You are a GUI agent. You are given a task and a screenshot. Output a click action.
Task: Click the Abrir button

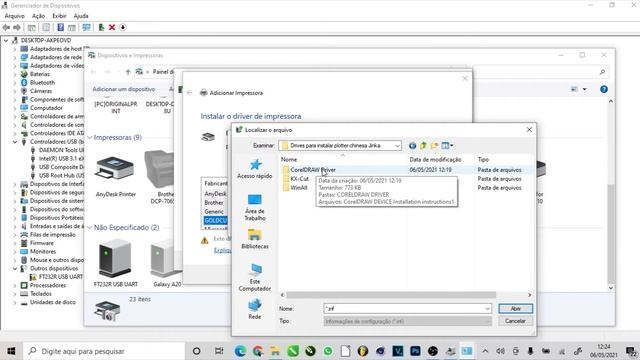[515, 309]
